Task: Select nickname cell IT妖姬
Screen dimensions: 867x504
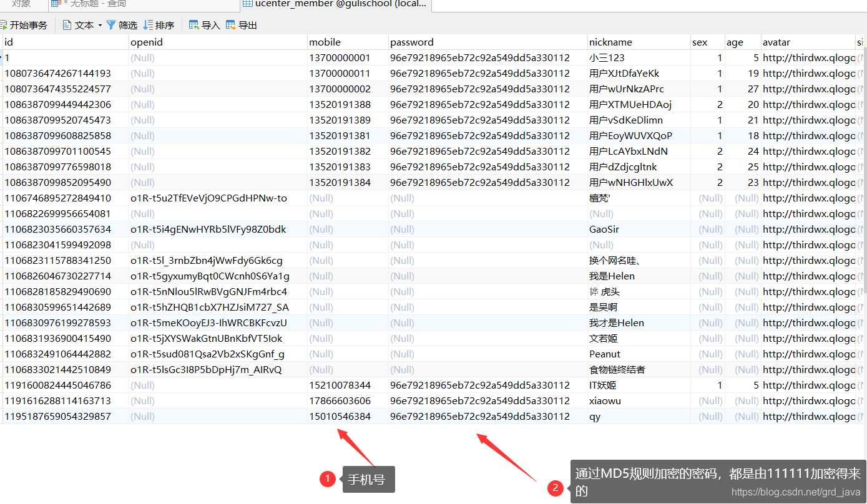Action: pyautogui.click(x=639, y=385)
